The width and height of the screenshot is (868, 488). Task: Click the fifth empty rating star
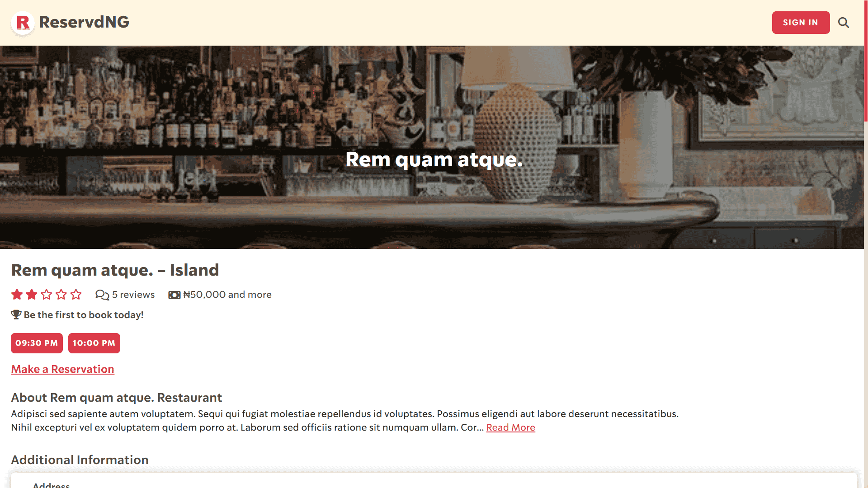coord(76,295)
